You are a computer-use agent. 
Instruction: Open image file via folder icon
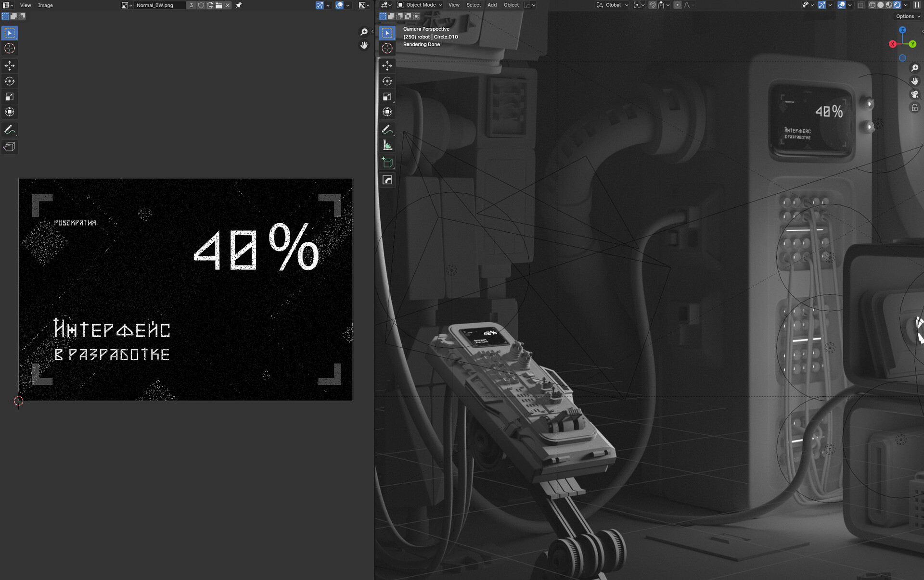(219, 5)
